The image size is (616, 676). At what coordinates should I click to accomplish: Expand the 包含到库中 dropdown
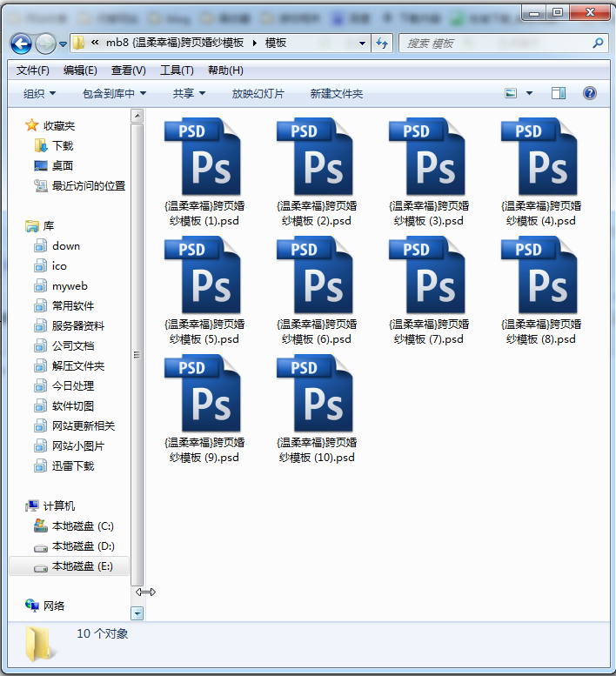click(115, 94)
